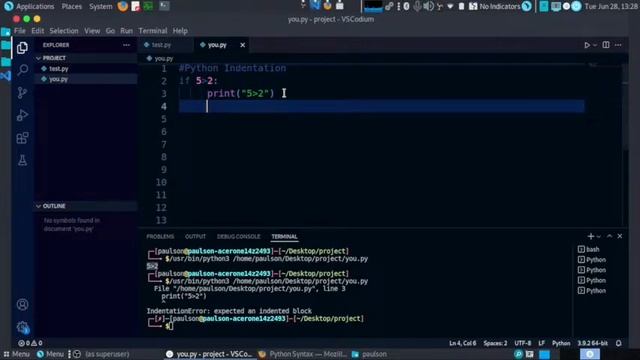Place cursor on comment line 1
Screen dimensions: 640x360
coord(233,68)
